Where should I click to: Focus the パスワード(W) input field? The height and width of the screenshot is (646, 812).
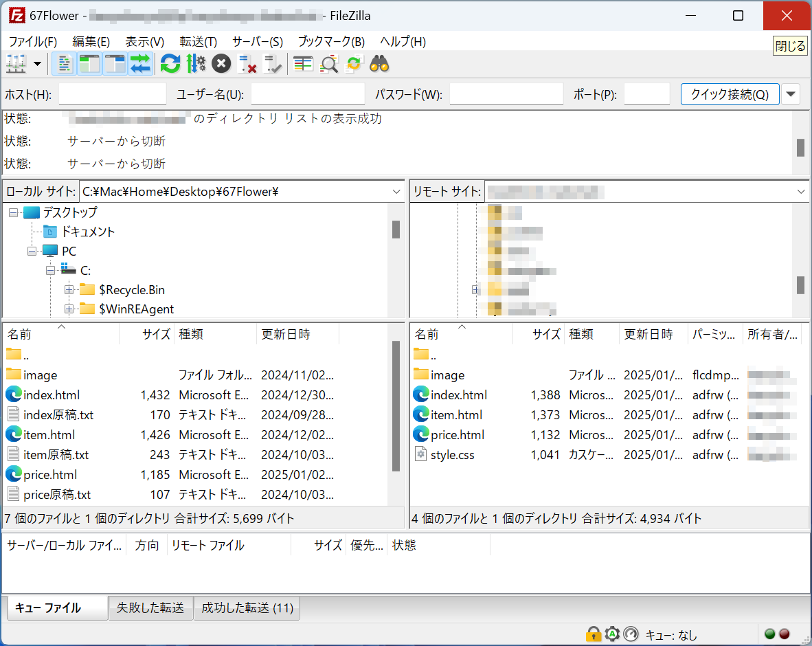506,94
